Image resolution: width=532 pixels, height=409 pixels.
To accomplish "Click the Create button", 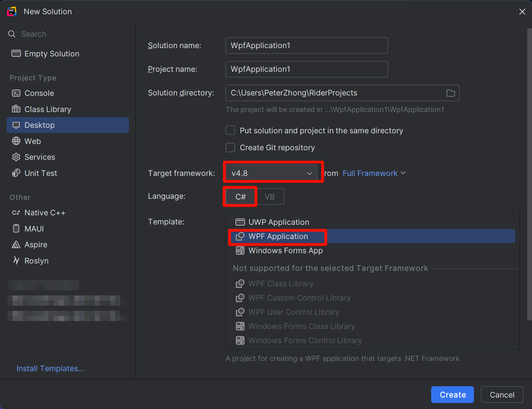I will [453, 394].
